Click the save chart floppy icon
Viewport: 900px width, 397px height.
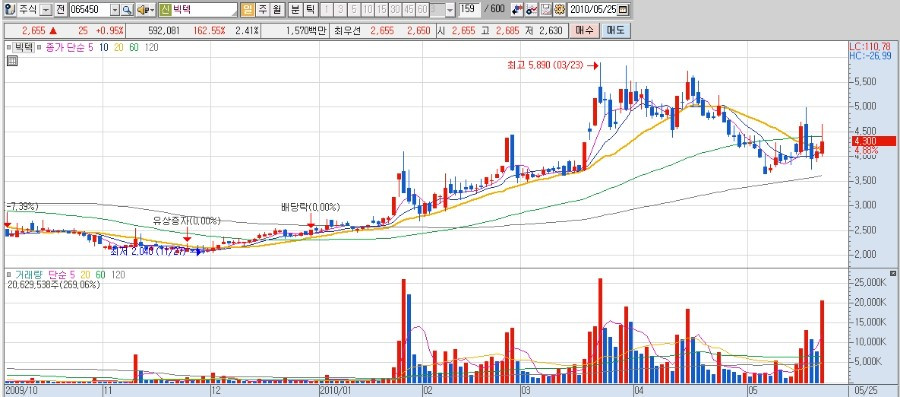tap(545, 10)
